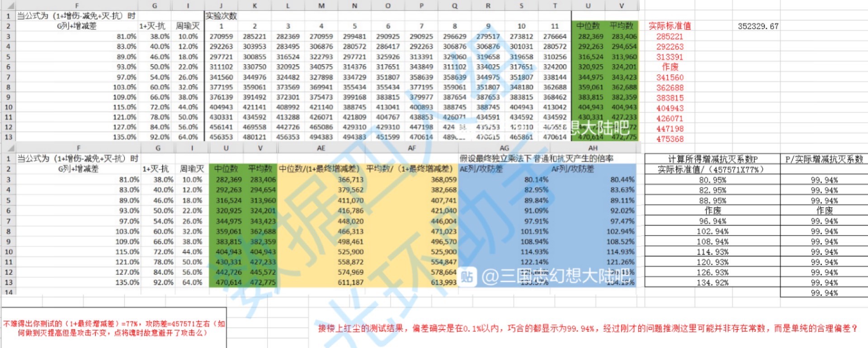Select the cell with value 613,993

pyautogui.click(x=443, y=282)
